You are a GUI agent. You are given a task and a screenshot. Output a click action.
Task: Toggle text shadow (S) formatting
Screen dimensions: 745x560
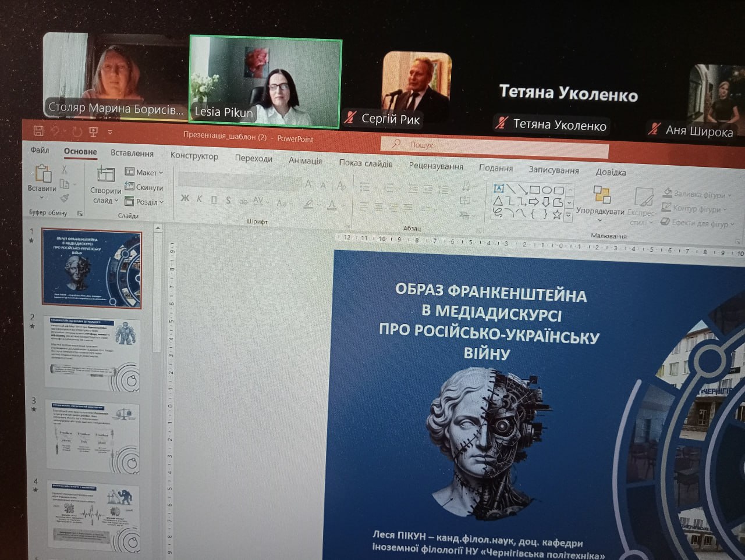click(x=228, y=200)
